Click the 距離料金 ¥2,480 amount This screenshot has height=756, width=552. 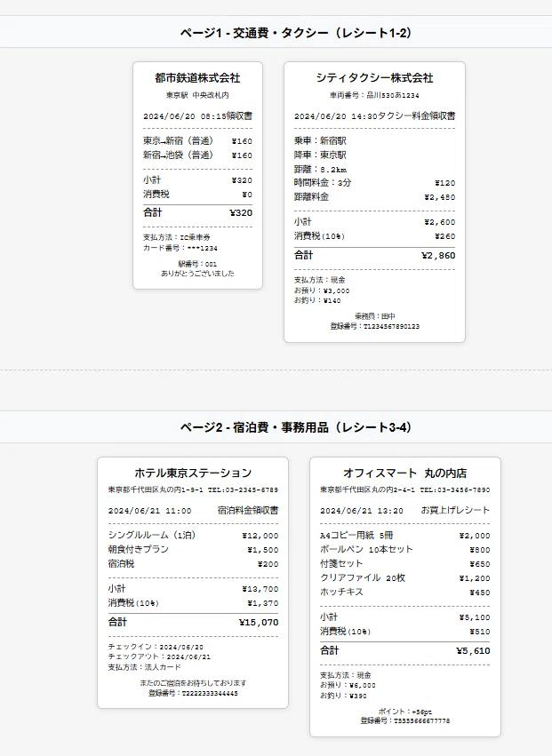coord(440,197)
